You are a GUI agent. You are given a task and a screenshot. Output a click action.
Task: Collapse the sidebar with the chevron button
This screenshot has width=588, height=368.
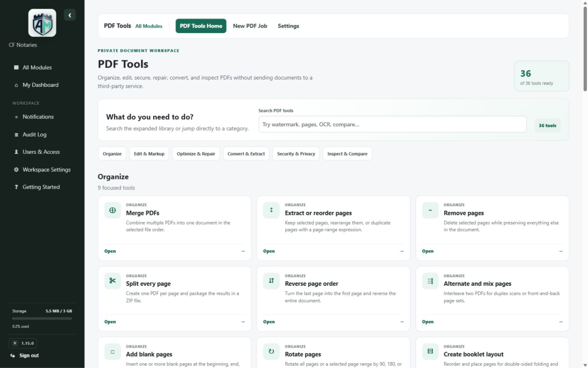[x=70, y=15]
